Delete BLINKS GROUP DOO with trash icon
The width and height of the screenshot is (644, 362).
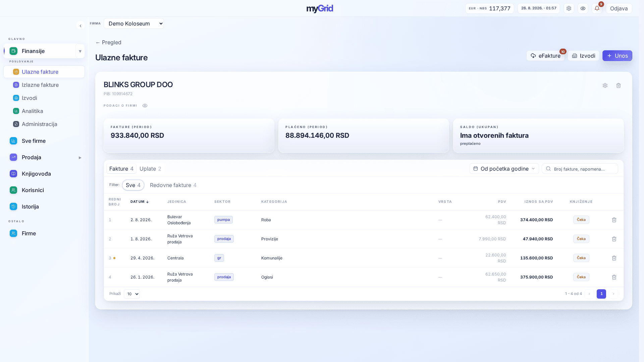point(619,85)
